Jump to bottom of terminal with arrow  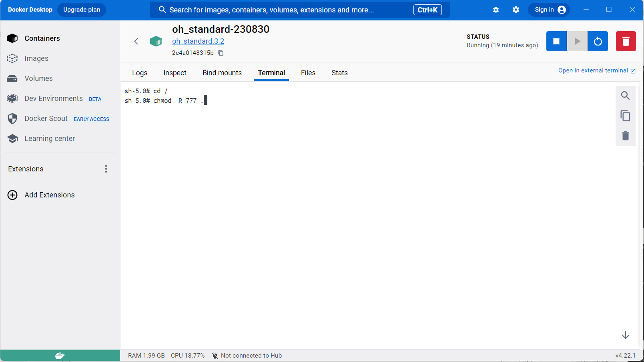pyautogui.click(x=626, y=335)
